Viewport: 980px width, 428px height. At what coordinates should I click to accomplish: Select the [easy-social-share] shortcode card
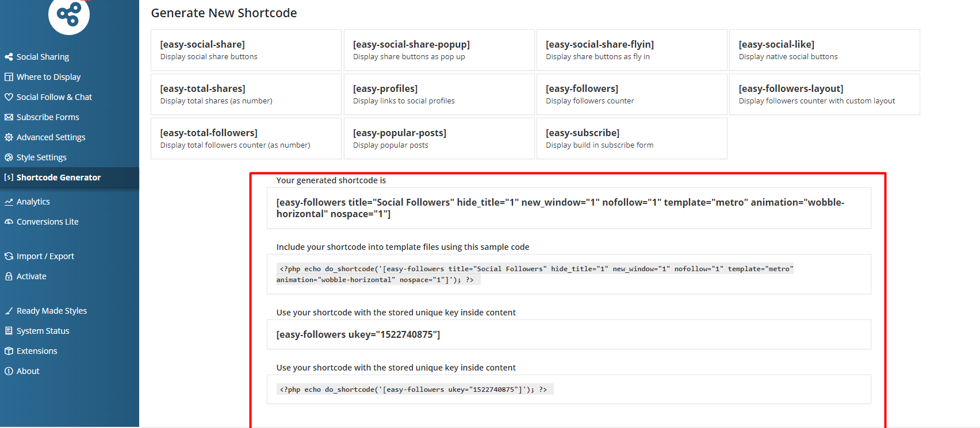pyautogui.click(x=246, y=50)
